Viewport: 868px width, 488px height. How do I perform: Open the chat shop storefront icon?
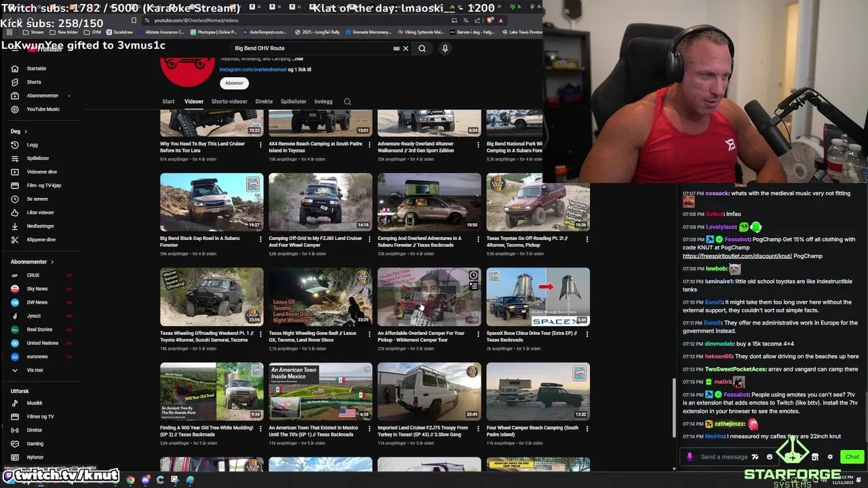click(815, 457)
